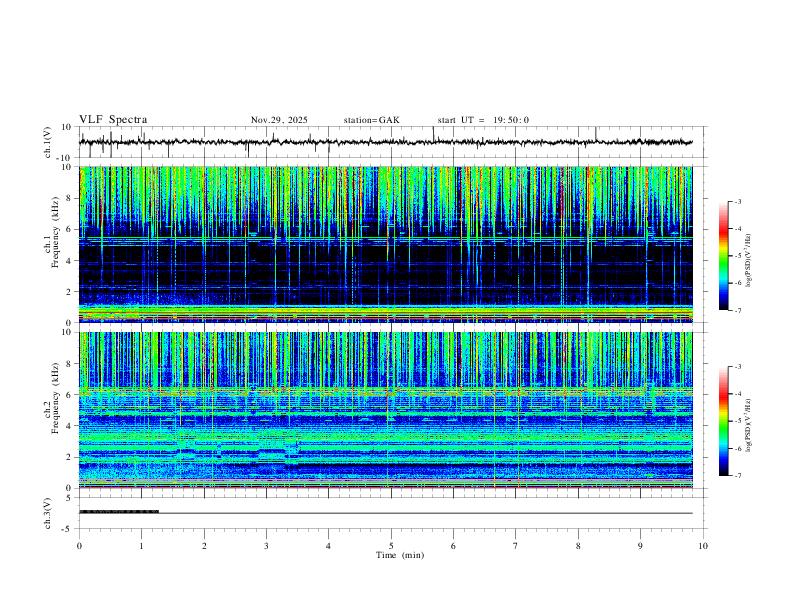Click the "station=GAK" label

point(371,120)
